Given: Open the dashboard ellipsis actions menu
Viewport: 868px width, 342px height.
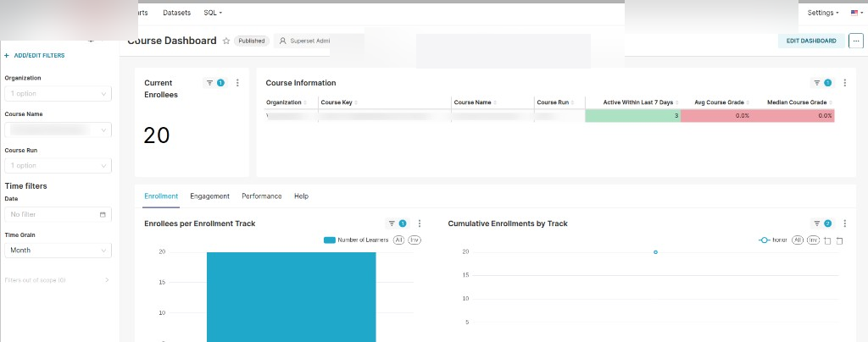Looking at the screenshot, I should 856,41.
